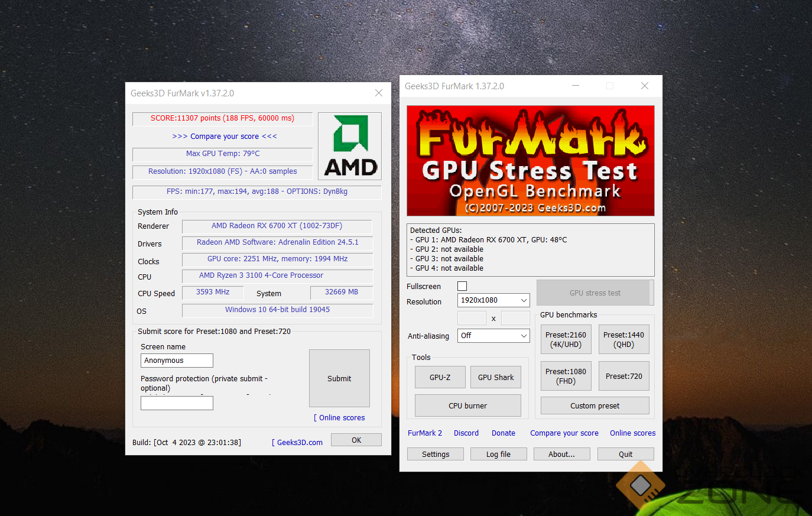Image resolution: width=812 pixels, height=516 pixels.
Task: Close the main Geeks3D FurMark window
Action: (645, 86)
